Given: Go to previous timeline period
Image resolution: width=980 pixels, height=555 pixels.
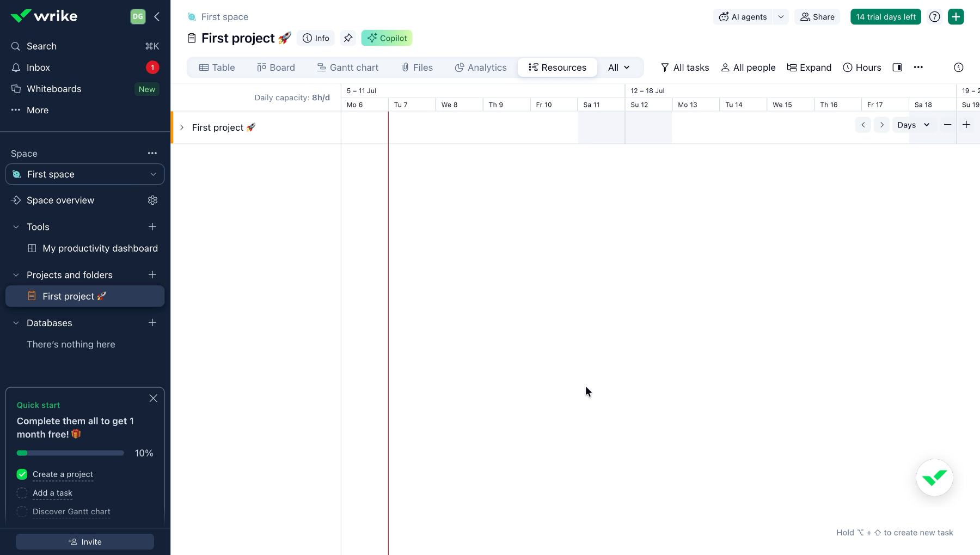Looking at the screenshot, I should coord(863,125).
